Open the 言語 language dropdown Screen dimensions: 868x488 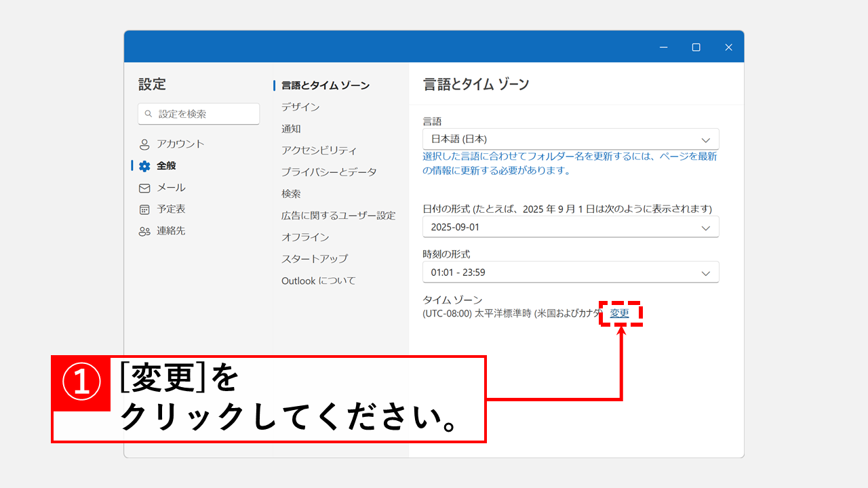(570, 138)
